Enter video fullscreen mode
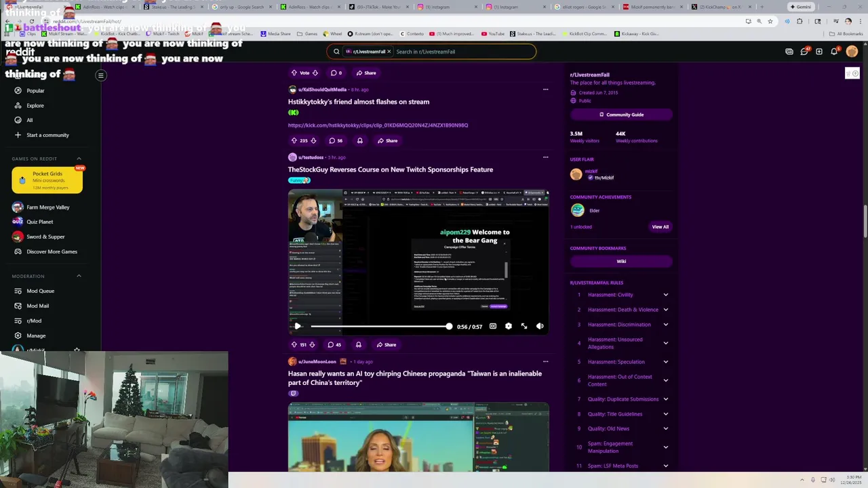This screenshot has height=488, width=868. (524, 326)
